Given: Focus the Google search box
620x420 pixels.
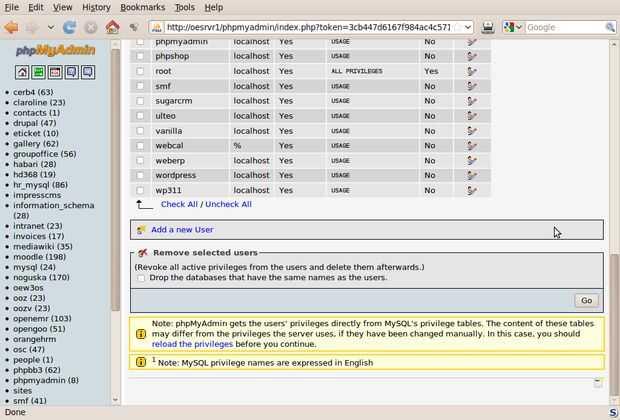Looking at the screenshot, I should click(565, 27).
